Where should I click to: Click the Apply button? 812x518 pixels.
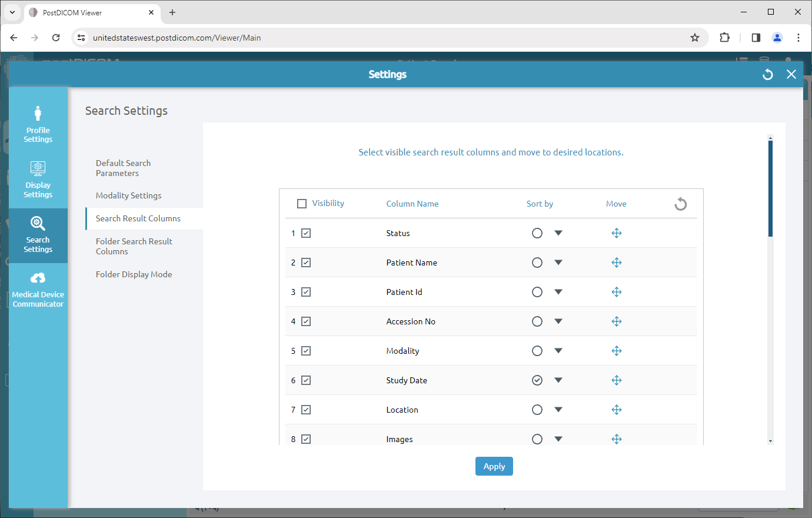point(494,466)
